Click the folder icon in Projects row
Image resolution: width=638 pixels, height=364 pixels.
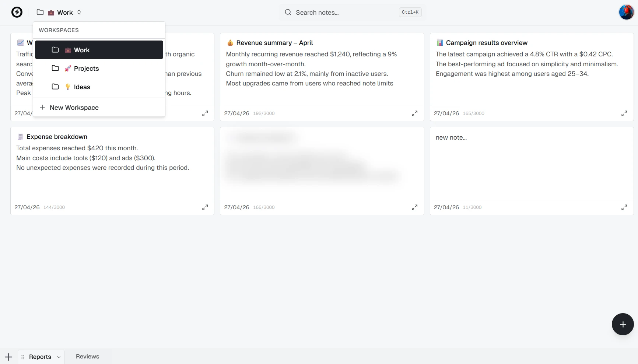(x=55, y=68)
